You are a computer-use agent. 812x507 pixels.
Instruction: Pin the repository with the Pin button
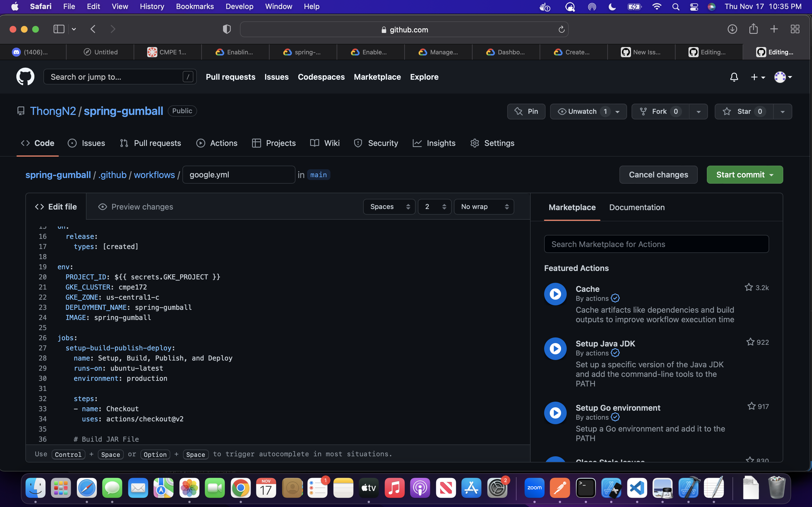pos(526,112)
